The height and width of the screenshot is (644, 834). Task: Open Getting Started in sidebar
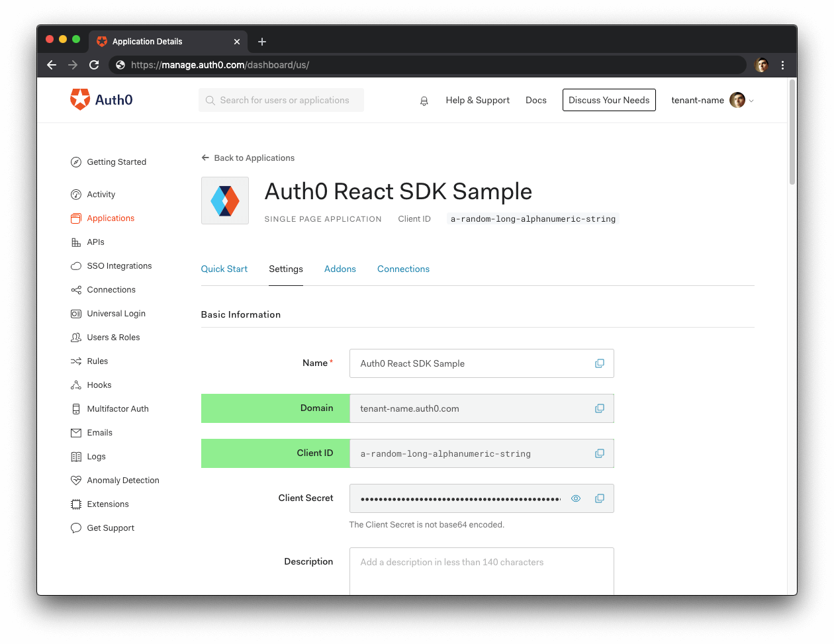pos(116,162)
